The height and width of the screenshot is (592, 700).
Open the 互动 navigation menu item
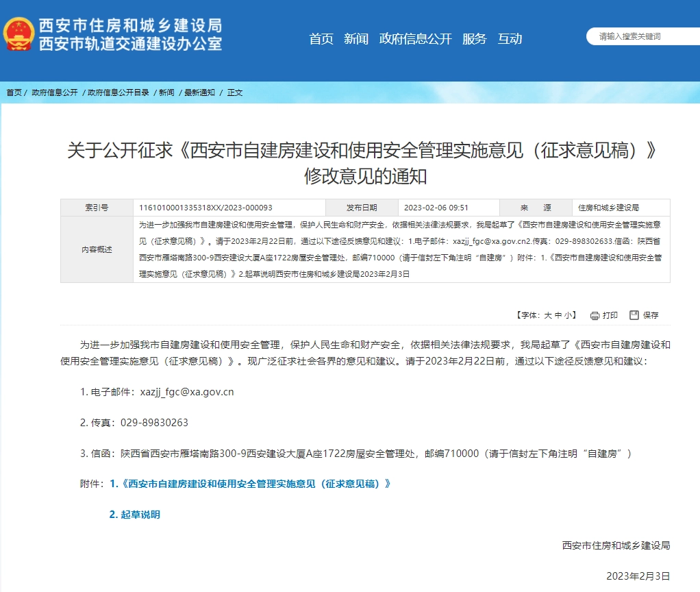[x=510, y=39]
